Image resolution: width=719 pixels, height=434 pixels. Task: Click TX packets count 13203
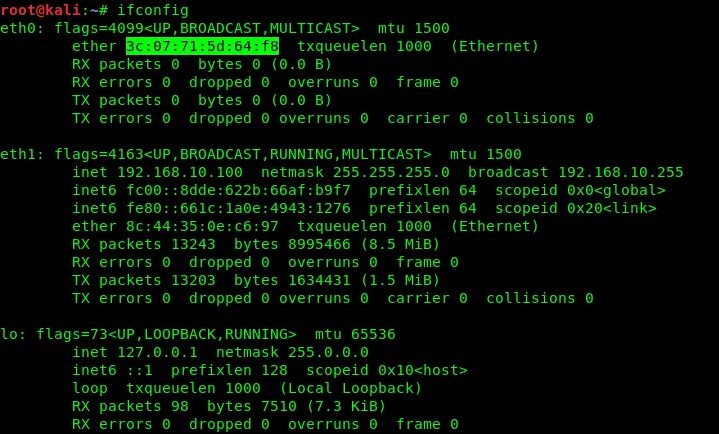coord(193,280)
